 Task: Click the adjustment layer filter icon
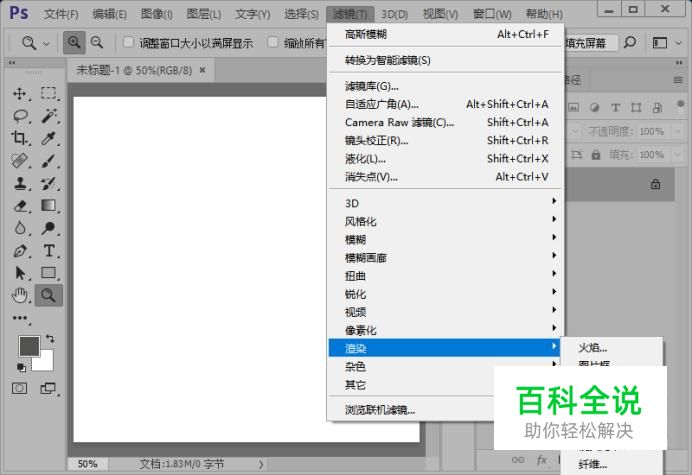pyautogui.click(x=594, y=108)
